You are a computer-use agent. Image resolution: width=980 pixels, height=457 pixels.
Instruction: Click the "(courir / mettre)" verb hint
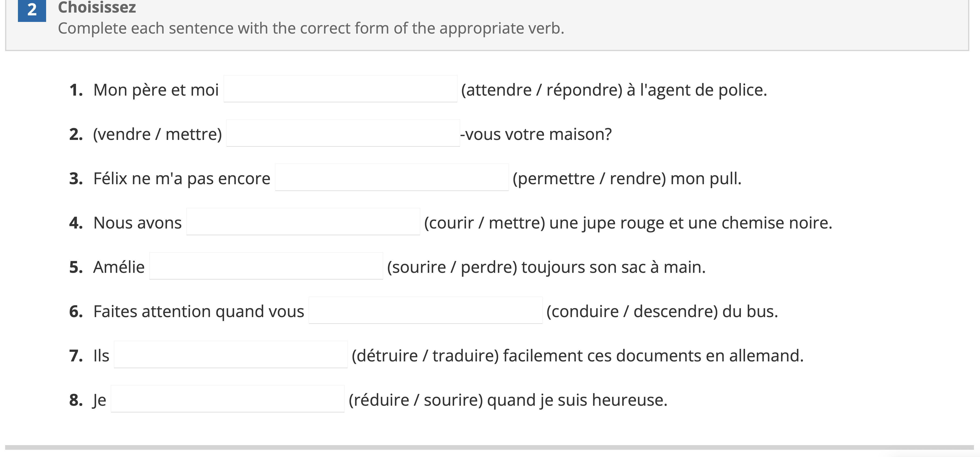[484, 223]
